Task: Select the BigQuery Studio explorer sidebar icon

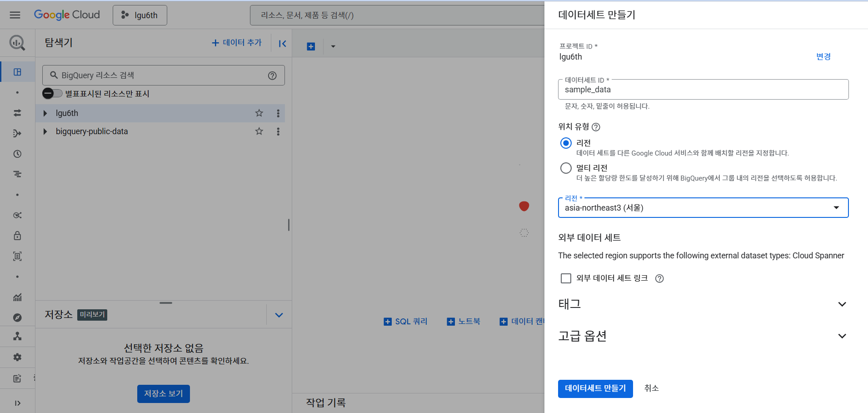Action: 17,72
